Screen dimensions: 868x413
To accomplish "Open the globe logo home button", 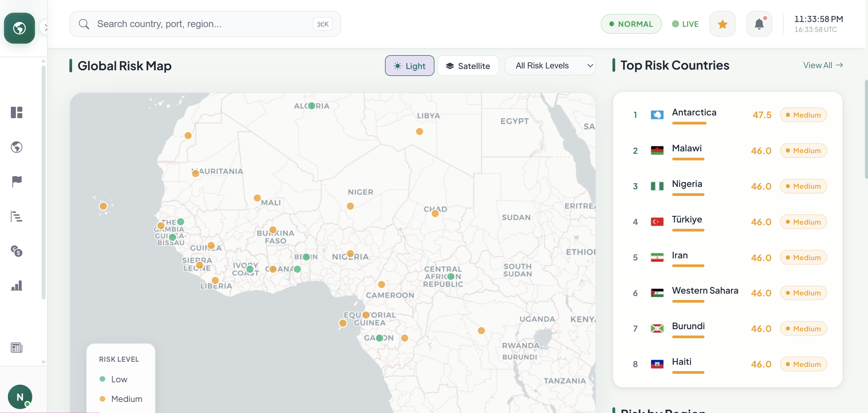I will coord(19,28).
